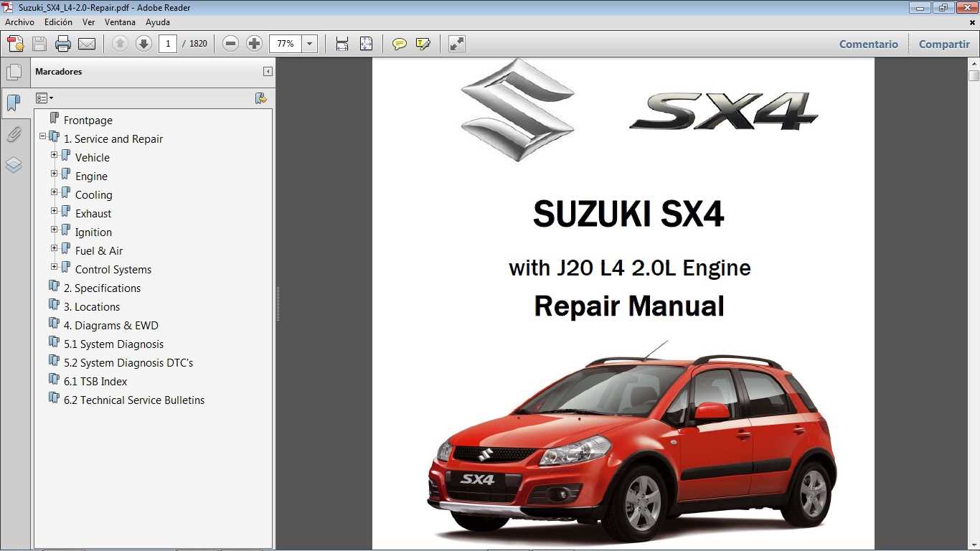The height and width of the screenshot is (551, 980).
Task: Select the Cooling bookmark label
Action: (94, 195)
